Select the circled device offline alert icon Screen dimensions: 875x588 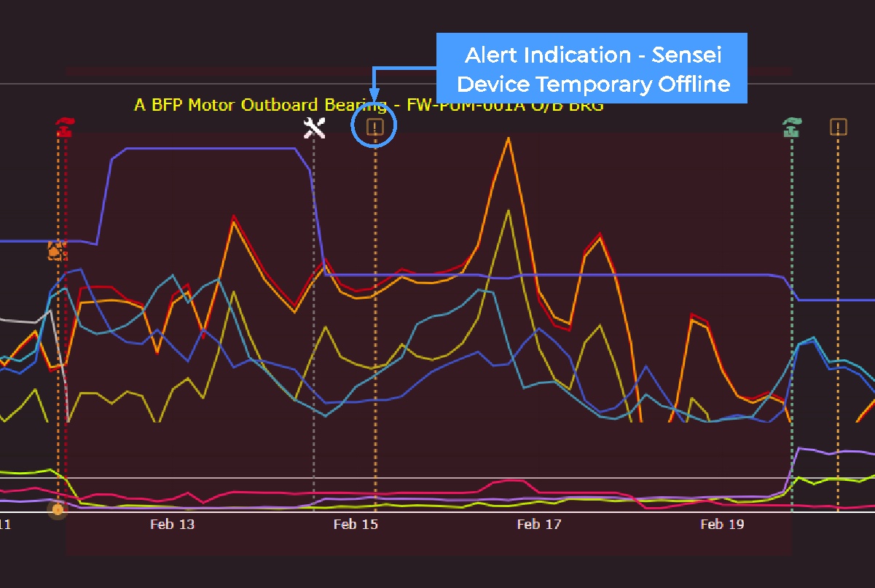tap(374, 128)
